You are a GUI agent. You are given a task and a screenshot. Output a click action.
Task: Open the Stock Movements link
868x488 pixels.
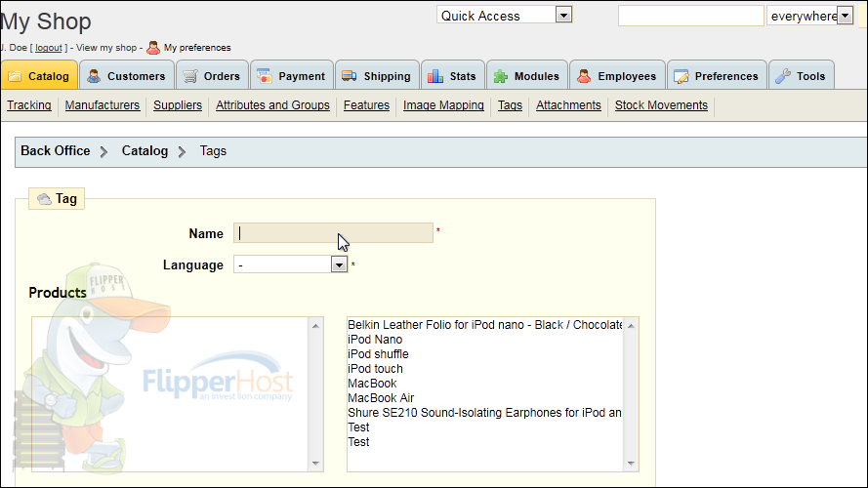pos(662,105)
